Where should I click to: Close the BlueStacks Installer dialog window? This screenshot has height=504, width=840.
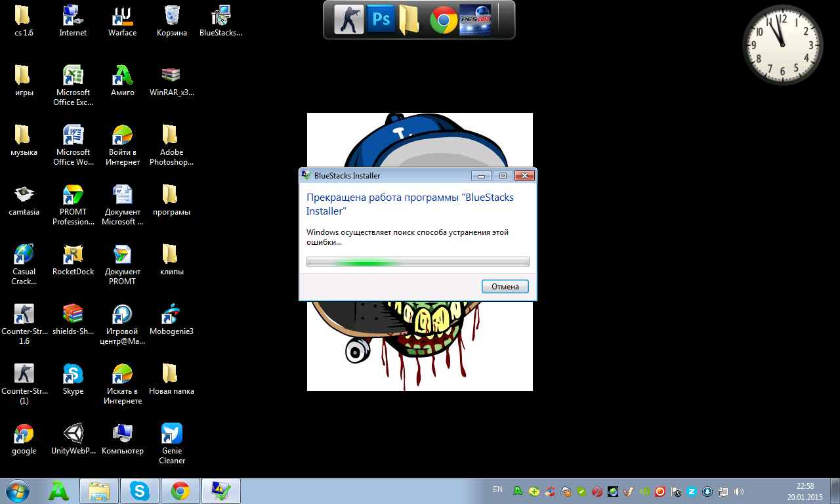pyautogui.click(x=524, y=176)
